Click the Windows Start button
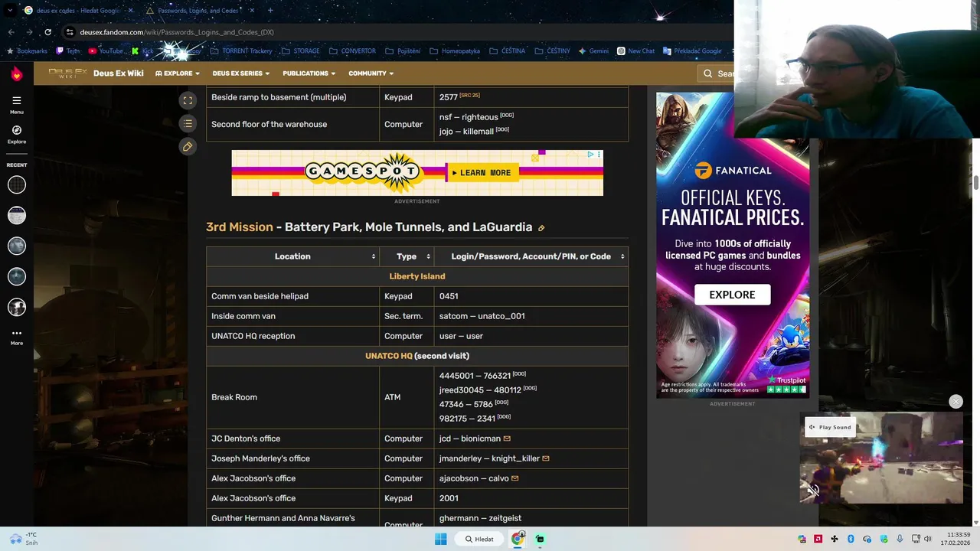Screen dimensions: 980x551 [x=440, y=539]
